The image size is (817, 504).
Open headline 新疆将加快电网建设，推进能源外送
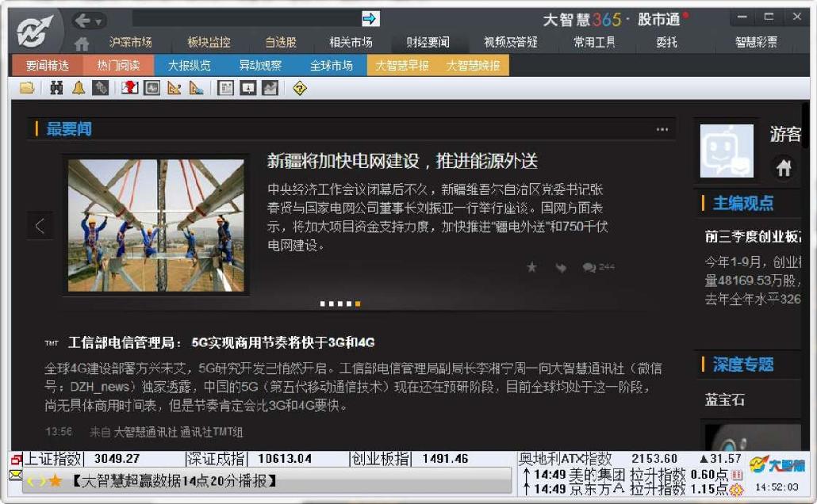tap(402, 161)
